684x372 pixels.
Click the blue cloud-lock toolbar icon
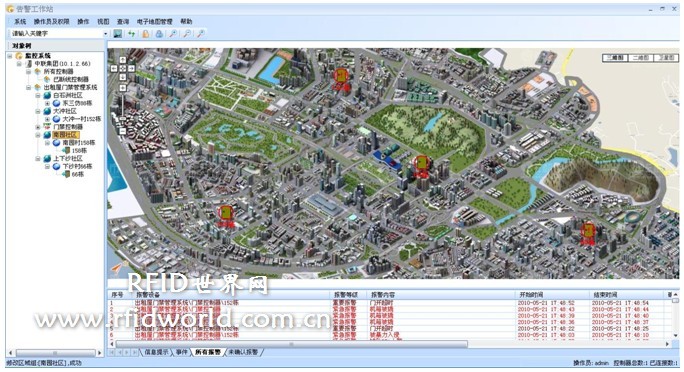coord(160,34)
